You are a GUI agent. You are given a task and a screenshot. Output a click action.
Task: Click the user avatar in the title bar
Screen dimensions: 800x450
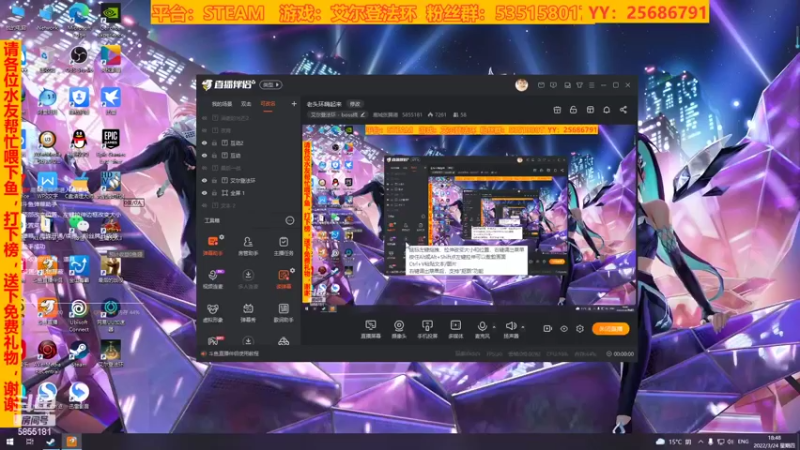coord(521,85)
